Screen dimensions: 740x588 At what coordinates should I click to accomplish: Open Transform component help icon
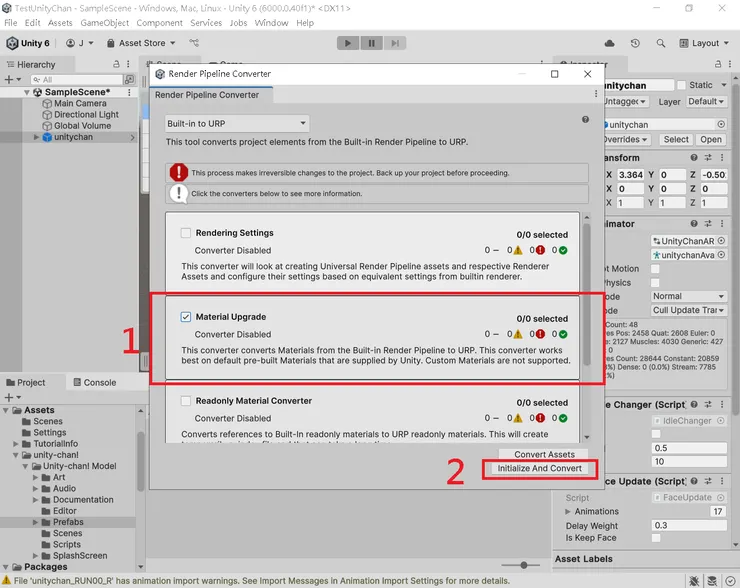pyautogui.click(x=694, y=158)
